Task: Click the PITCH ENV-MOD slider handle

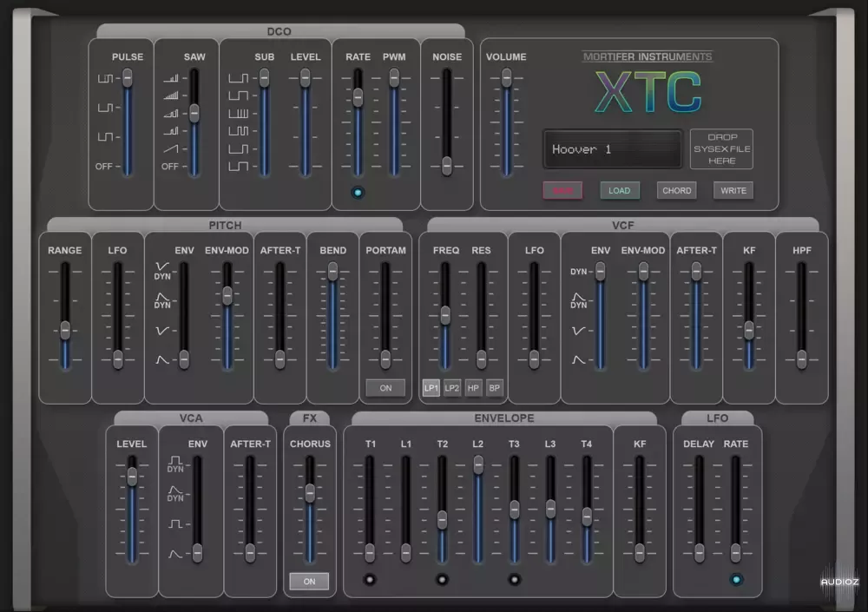Action: point(227,296)
